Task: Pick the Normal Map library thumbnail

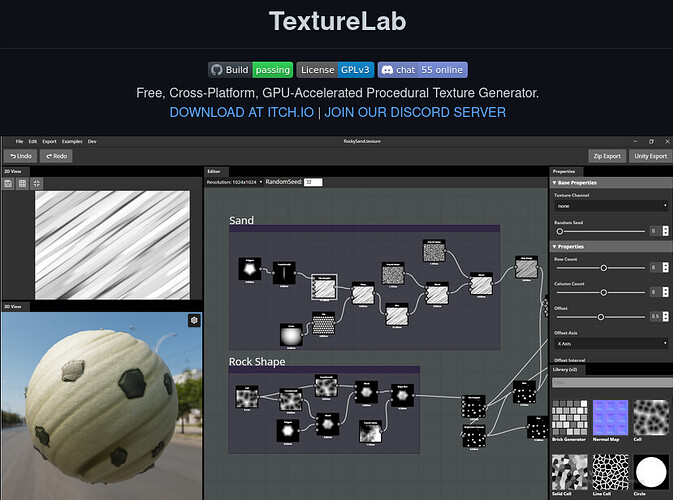Action: click(610, 418)
